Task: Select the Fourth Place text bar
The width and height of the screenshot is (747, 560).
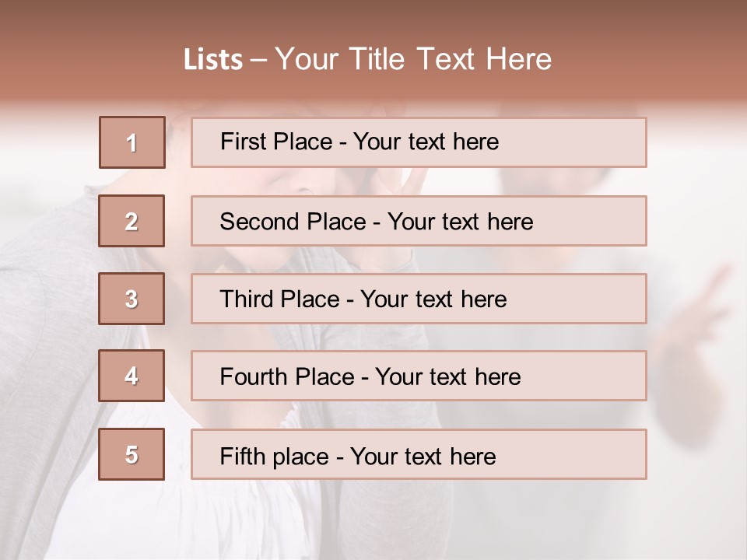Action: (x=419, y=376)
